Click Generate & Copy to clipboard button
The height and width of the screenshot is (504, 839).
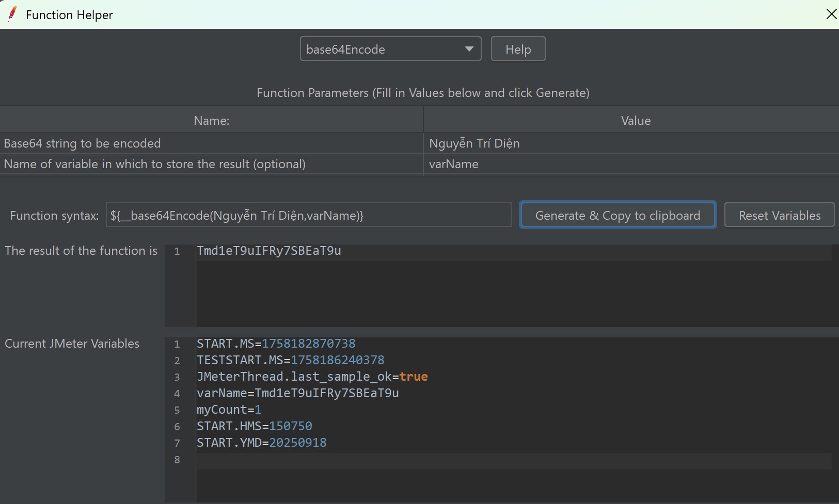point(618,215)
